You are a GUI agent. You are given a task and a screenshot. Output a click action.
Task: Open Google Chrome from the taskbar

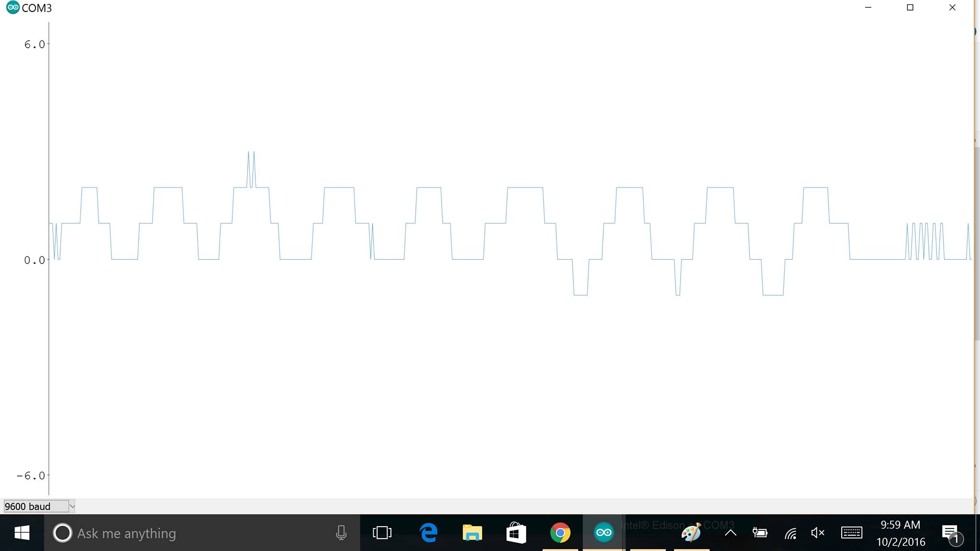(x=560, y=533)
